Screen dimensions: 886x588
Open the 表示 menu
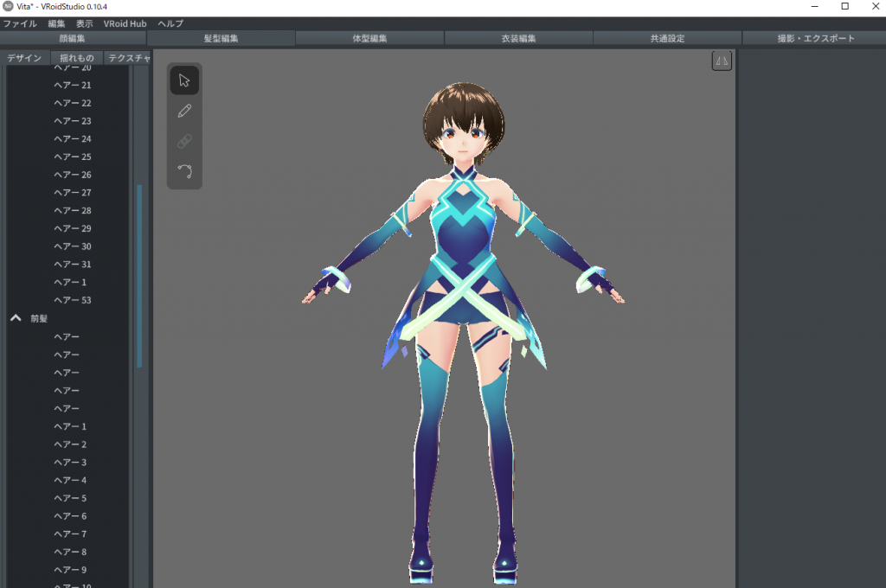[x=84, y=23]
